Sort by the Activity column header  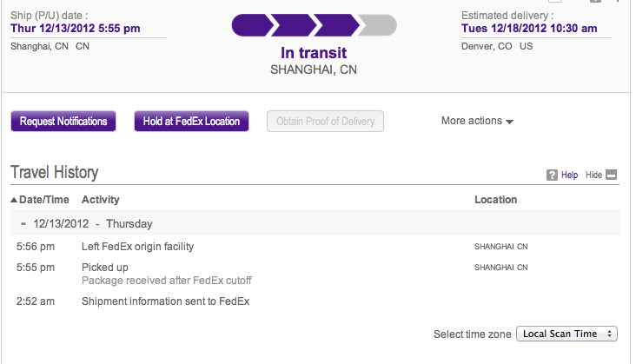[100, 200]
